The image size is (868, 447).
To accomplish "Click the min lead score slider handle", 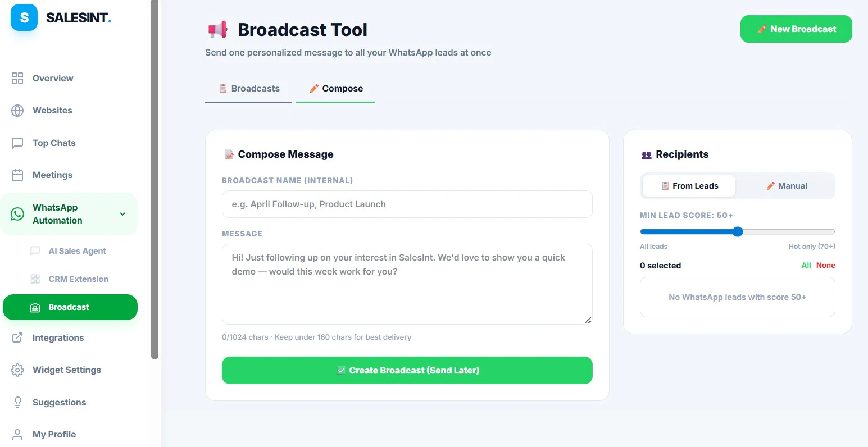I will point(738,231).
